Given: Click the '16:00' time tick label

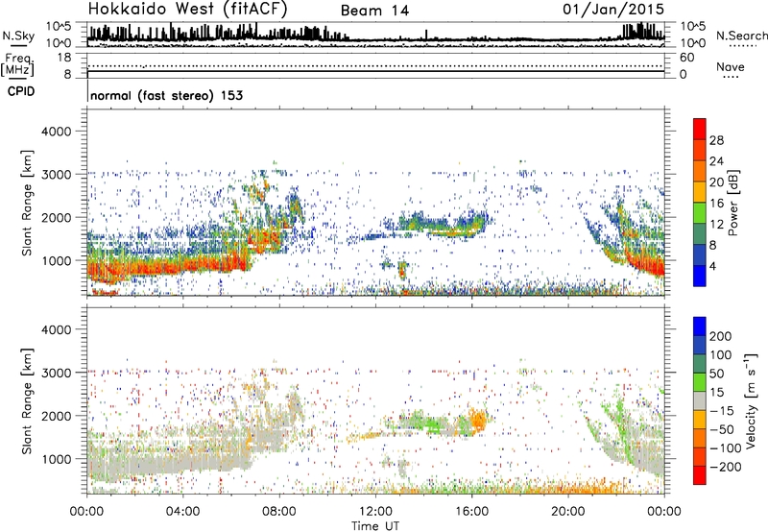Looking at the screenshot, I should 471,512.
